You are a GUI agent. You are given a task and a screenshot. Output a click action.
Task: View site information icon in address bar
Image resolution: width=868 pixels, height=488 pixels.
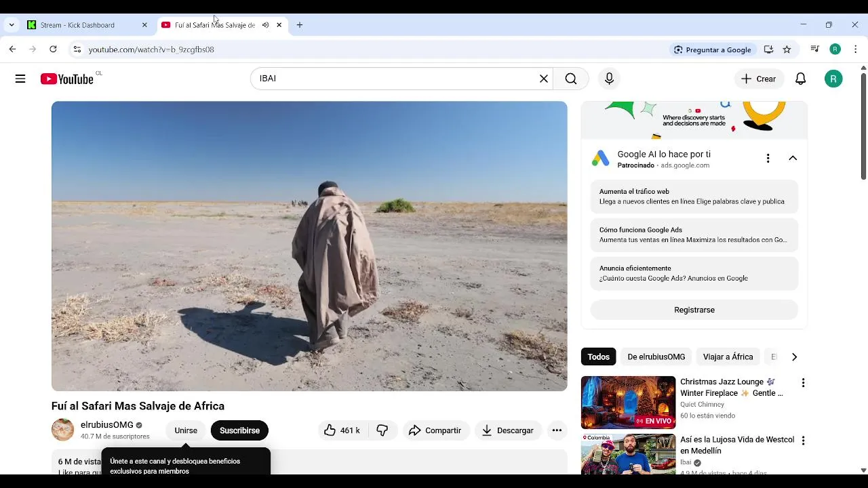coord(77,49)
